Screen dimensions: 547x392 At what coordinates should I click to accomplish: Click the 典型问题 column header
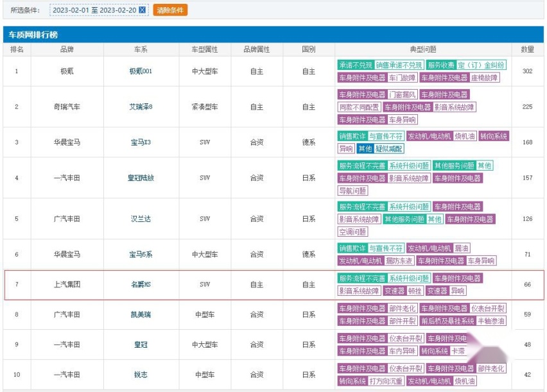(x=423, y=49)
